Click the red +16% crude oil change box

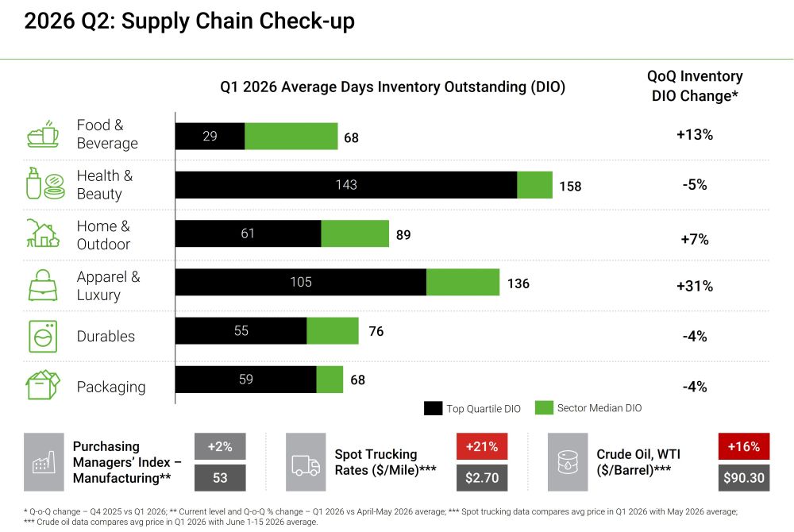[744, 446]
